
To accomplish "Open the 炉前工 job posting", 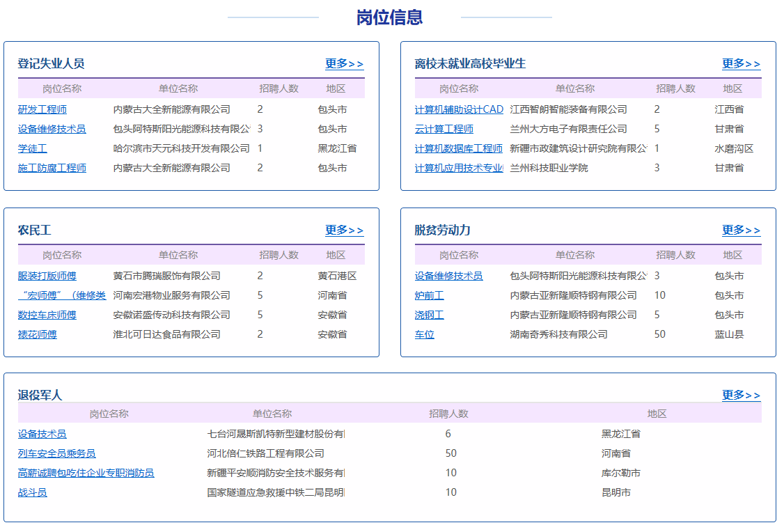I will tap(430, 295).
